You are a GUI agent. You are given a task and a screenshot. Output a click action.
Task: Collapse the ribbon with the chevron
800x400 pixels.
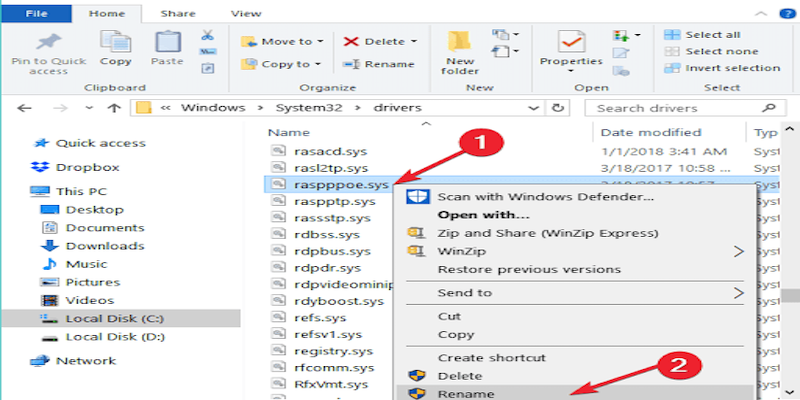(x=761, y=14)
